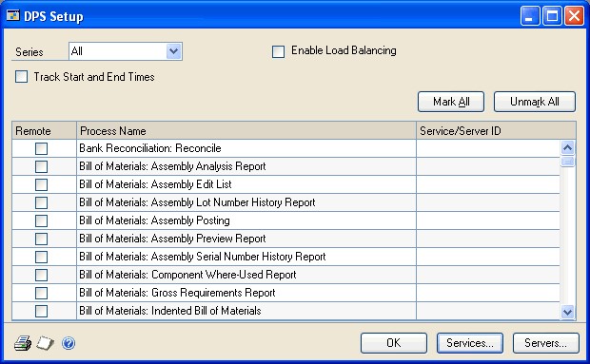Click the Service/Server ID column header
The width and height of the screenshot is (590, 364).
496,131
